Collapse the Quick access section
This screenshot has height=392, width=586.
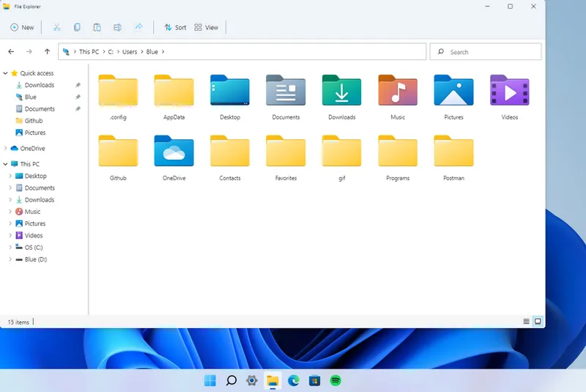tap(5, 73)
